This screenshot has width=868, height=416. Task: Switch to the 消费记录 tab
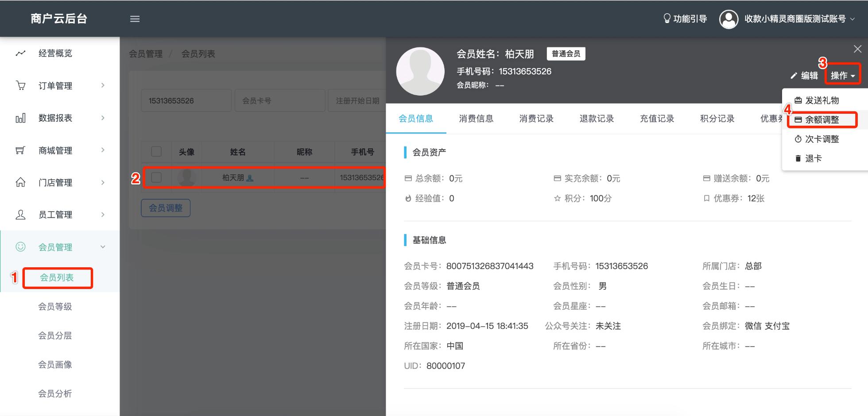pos(536,119)
